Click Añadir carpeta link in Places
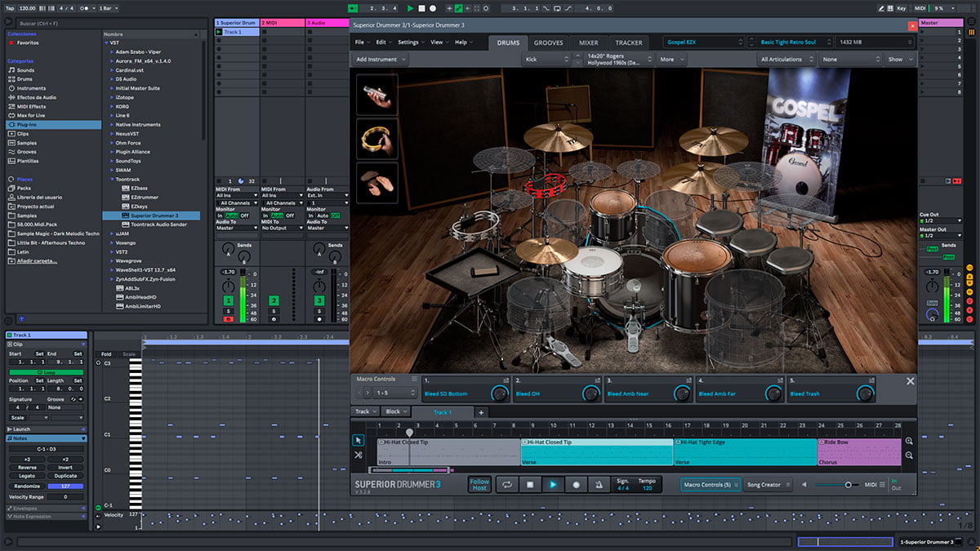Viewport: 980px width, 551px height. click(x=38, y=261)
